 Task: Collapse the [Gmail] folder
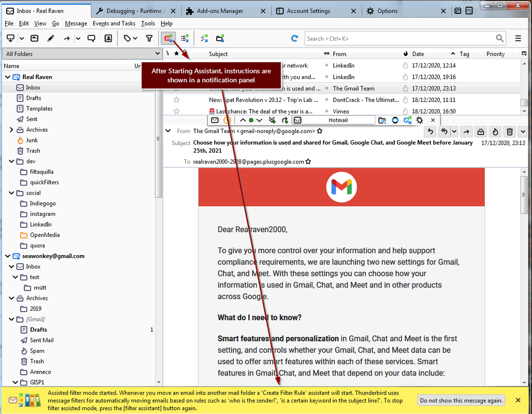tap(11, 319)
